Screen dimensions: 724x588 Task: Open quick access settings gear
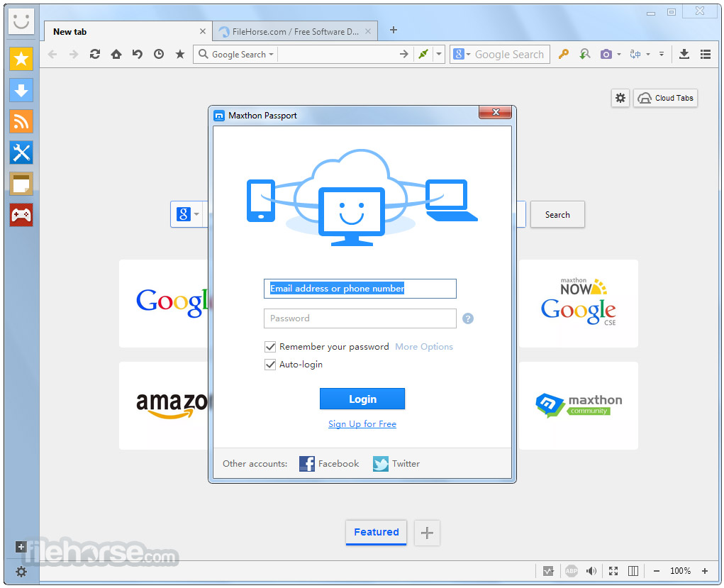pyautogui.click(x=620, y=98)
